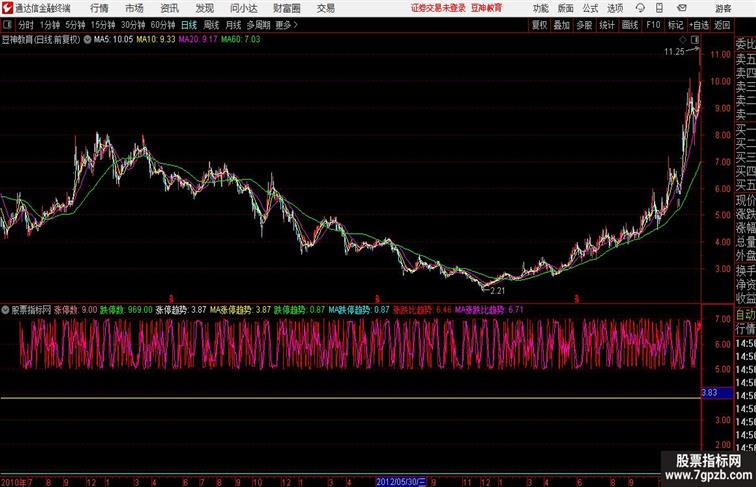Open the 行情 menu
The image size is (756, 487).
click(99, 8)
